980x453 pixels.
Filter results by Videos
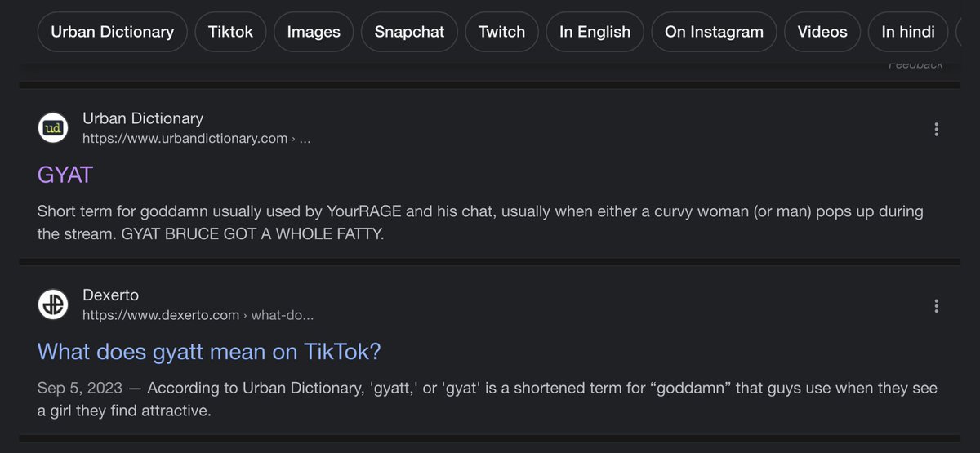point(822,32)
